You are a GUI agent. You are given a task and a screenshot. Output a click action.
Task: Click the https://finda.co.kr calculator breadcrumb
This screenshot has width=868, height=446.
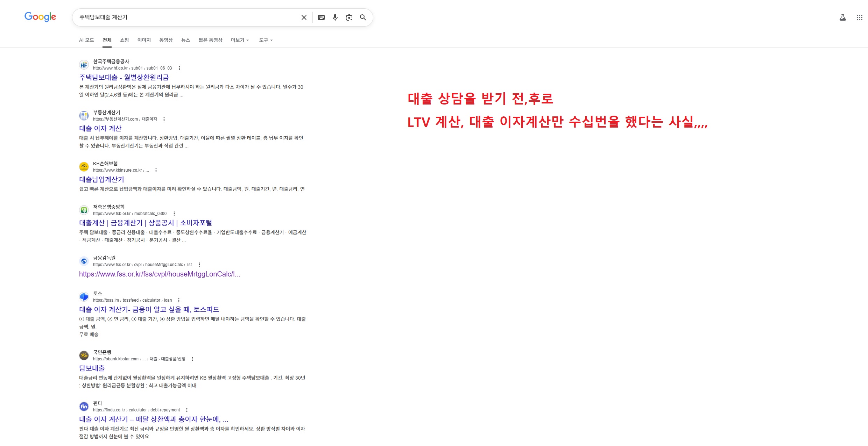[x=136, y=410]
